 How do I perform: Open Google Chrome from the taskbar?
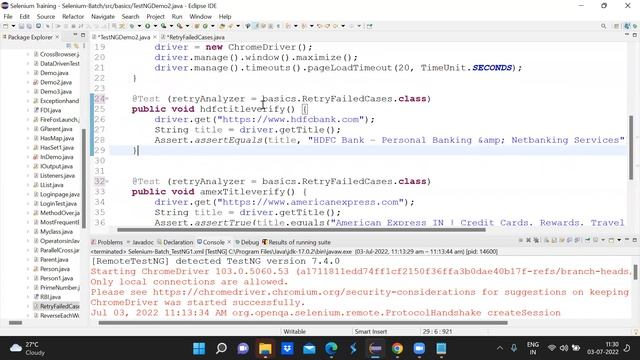pyautogui.click(x=397, y=349)
